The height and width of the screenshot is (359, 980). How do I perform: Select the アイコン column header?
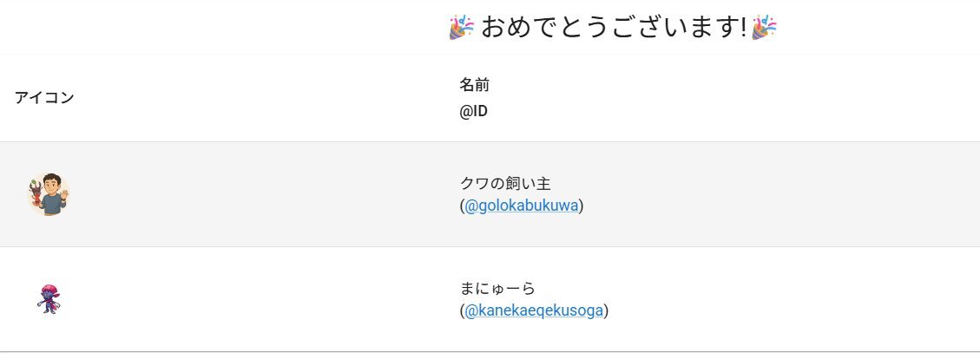pos(44,97)
